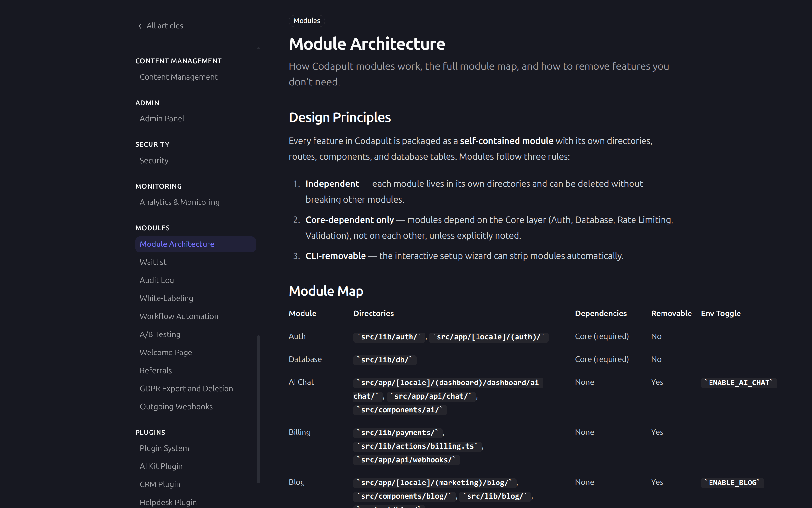Open the A/B Testing page
Image resolution: width=812 pixels, height=508 pixels.
160,334
